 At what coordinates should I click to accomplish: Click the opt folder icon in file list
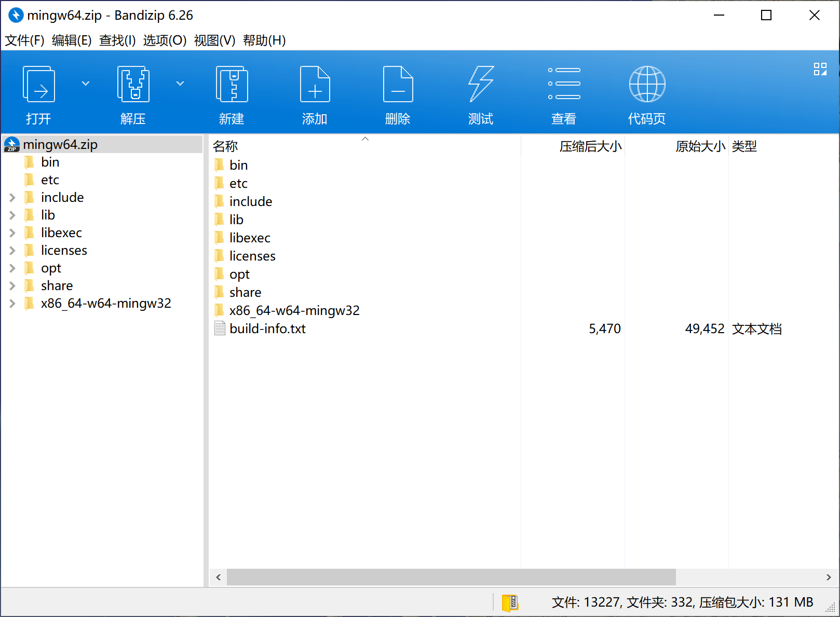tap(220, 274)
